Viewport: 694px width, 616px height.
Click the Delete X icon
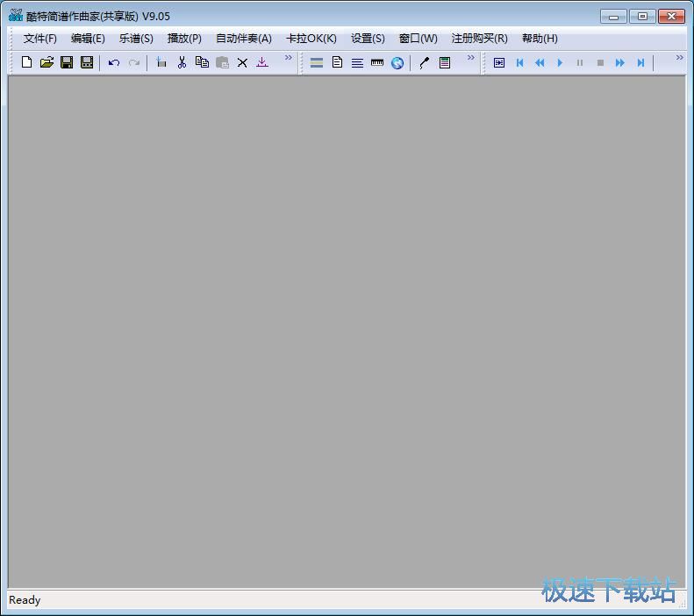[242, 62]
